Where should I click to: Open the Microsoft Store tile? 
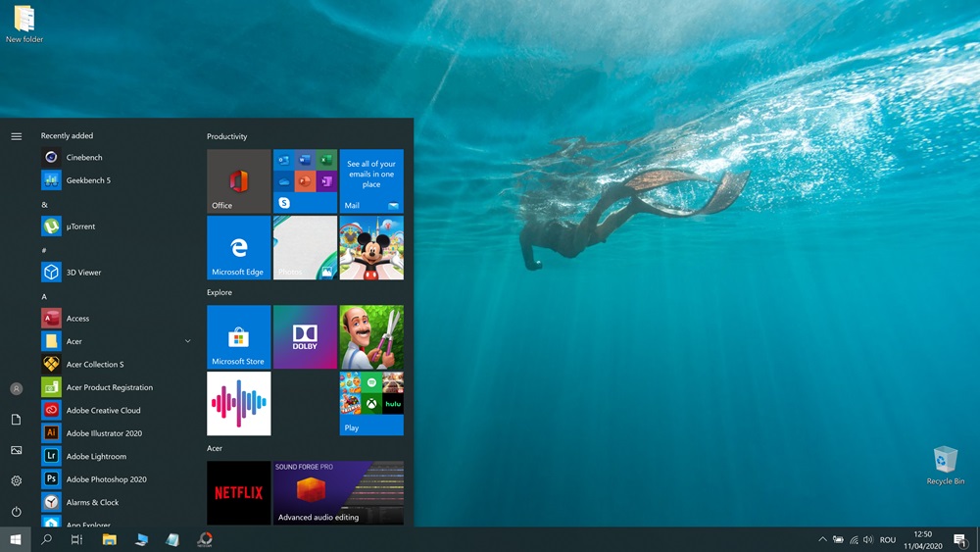[x=239, y=337]
